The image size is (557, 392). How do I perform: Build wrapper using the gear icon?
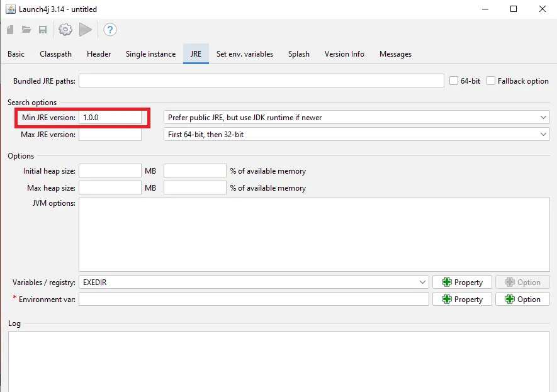coord(65,30)
